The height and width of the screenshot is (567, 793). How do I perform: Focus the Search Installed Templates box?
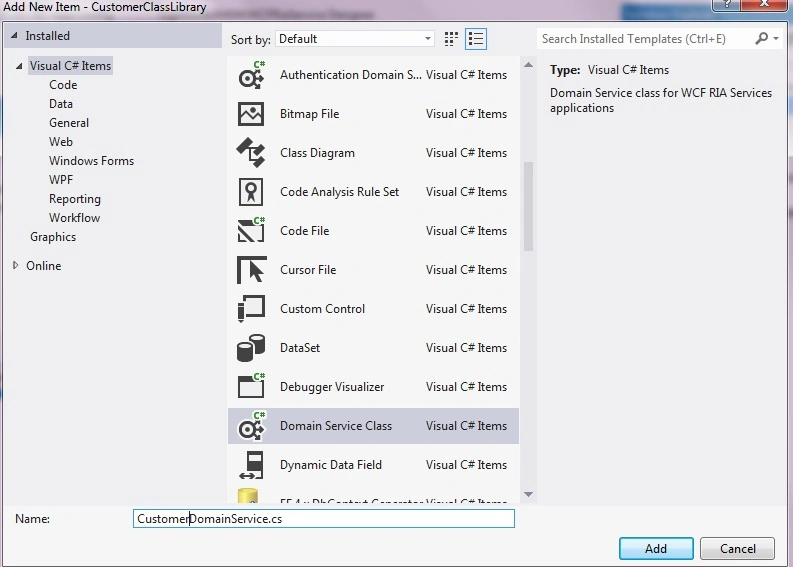pos(645,39)
